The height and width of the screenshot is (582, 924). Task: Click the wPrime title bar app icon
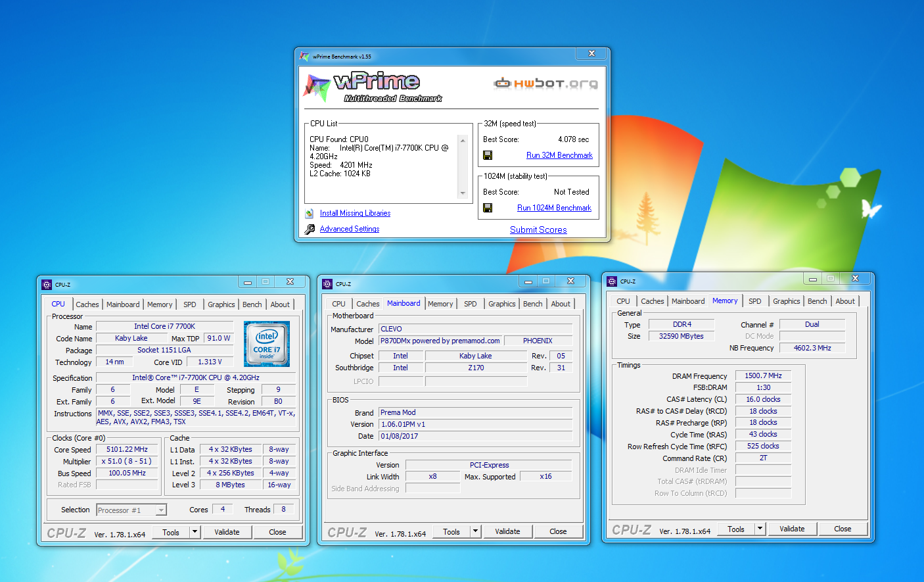304,57
